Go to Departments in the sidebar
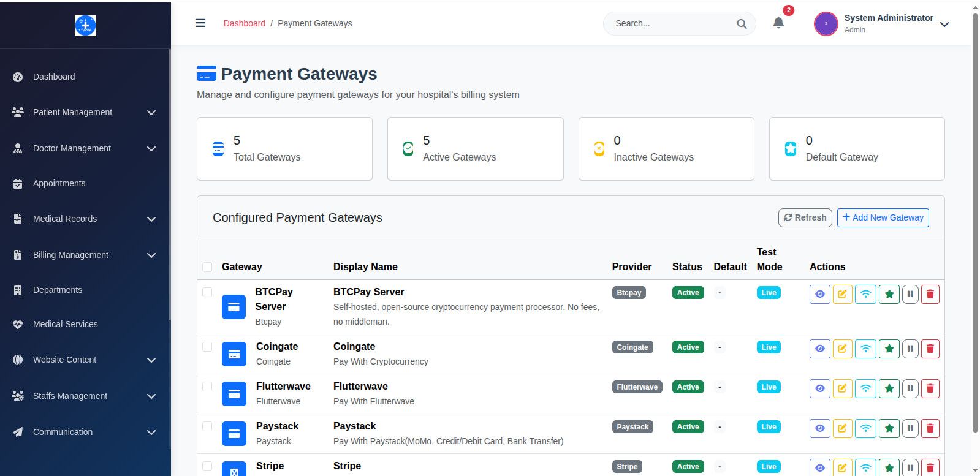The image size is (980, 476). pos(58,290)
